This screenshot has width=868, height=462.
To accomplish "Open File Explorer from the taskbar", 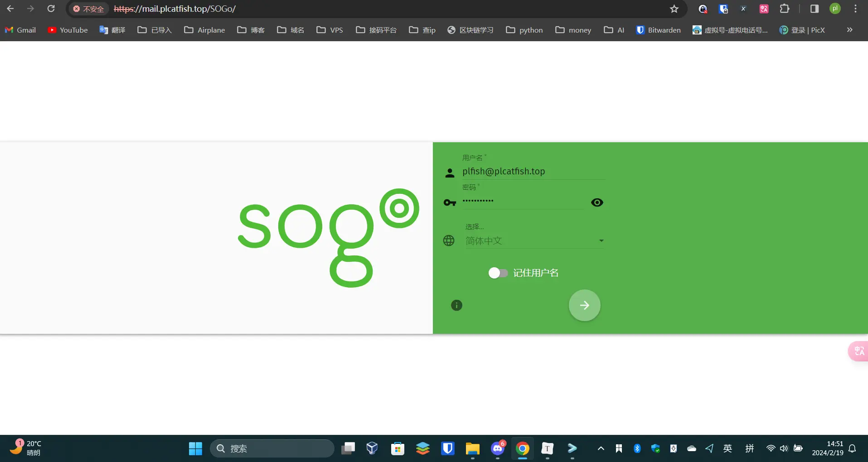I will coord(473,448).
